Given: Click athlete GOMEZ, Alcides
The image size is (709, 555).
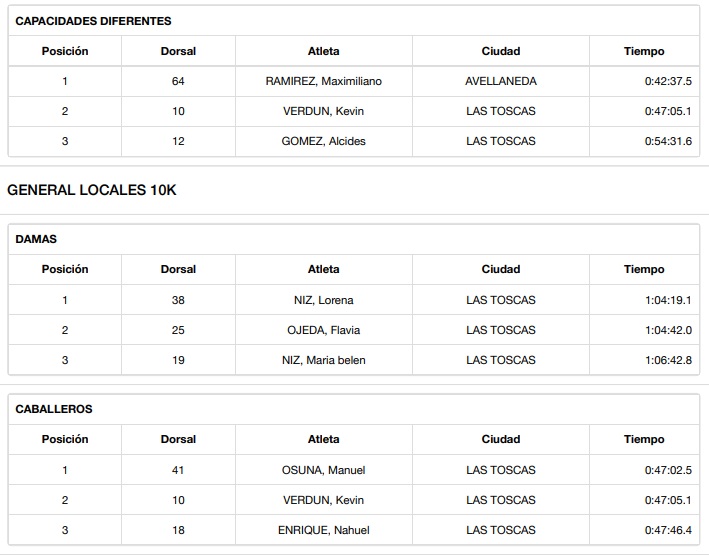Looking at the screenshot, I should point(323,141).
